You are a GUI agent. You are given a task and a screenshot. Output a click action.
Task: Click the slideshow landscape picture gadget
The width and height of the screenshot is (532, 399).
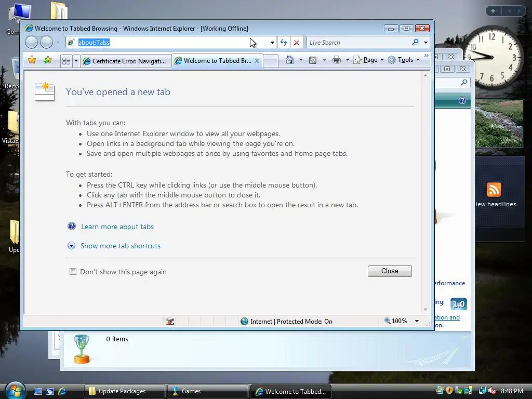(499, 123)
